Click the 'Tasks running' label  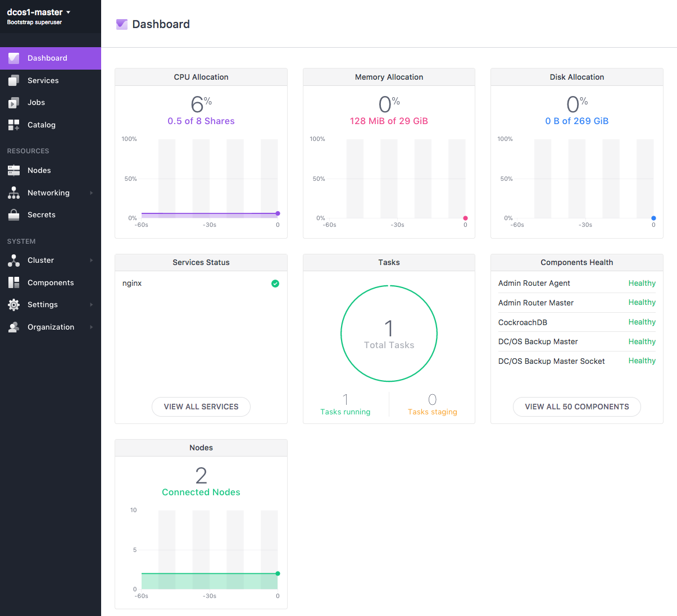346,412
